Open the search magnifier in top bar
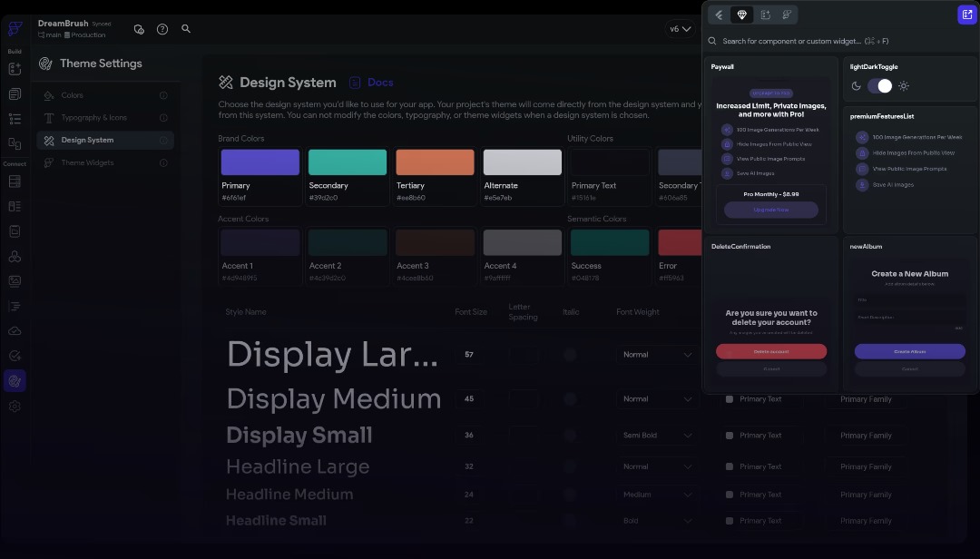 (x=186, y=28)
